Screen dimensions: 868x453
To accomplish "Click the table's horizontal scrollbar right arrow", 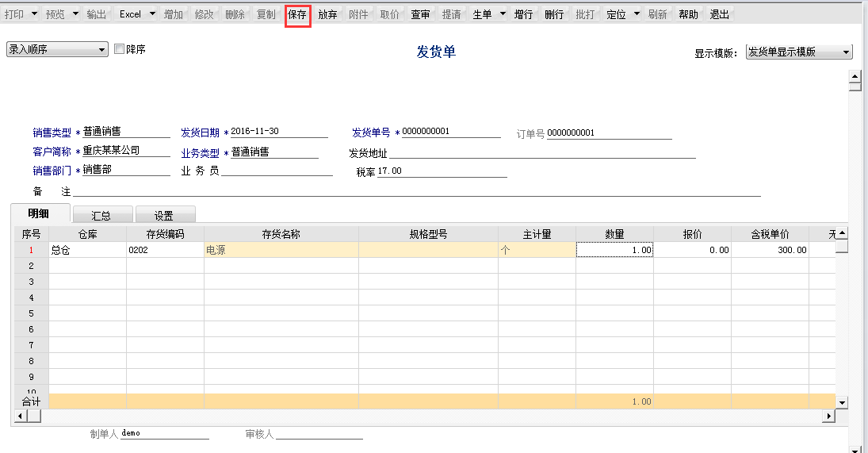I will pyautogui.click(x=829, y=416).
